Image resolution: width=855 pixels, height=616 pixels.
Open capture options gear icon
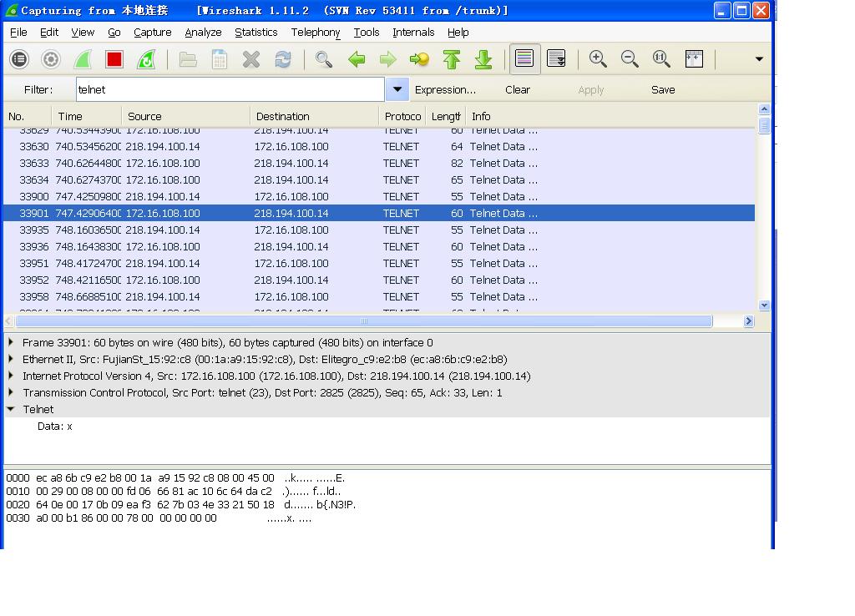pos(51,59)
